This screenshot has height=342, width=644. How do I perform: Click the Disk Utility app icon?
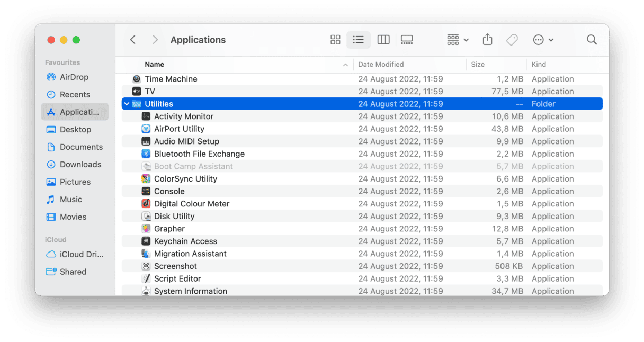[146, 217]
